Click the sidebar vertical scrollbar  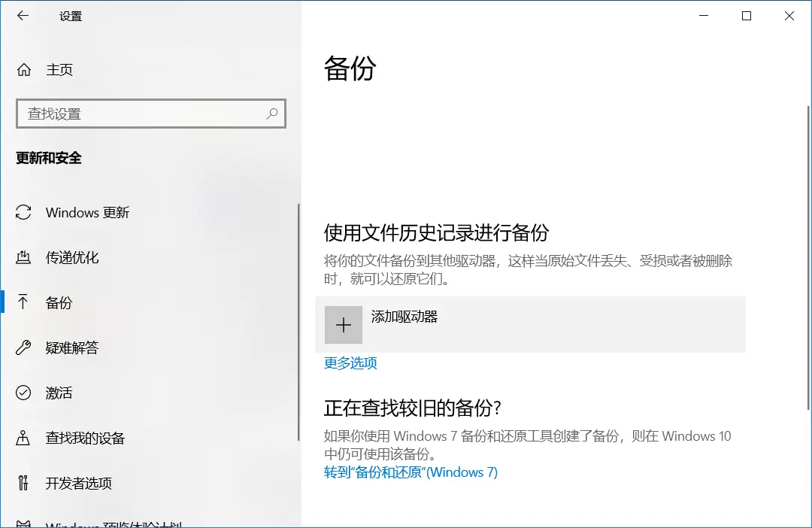point(298,323)
